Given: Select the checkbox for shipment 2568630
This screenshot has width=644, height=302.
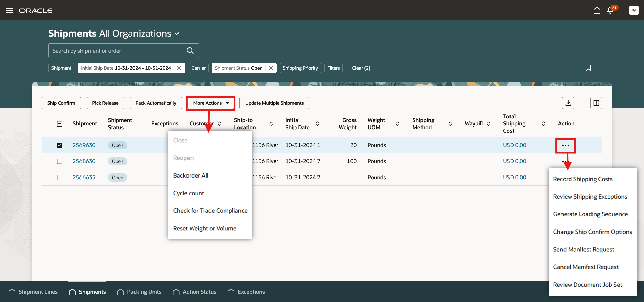Looking at the screenshot, I should point(60,161).
